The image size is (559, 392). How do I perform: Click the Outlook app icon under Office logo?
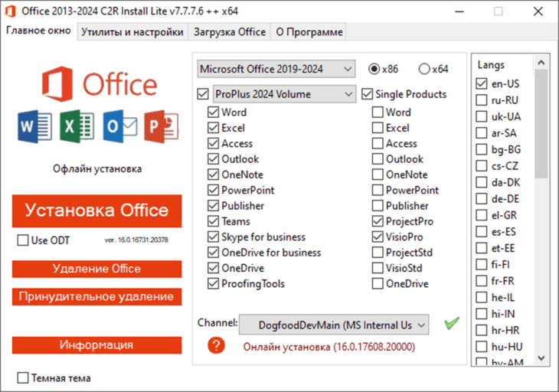coord(120,126)
